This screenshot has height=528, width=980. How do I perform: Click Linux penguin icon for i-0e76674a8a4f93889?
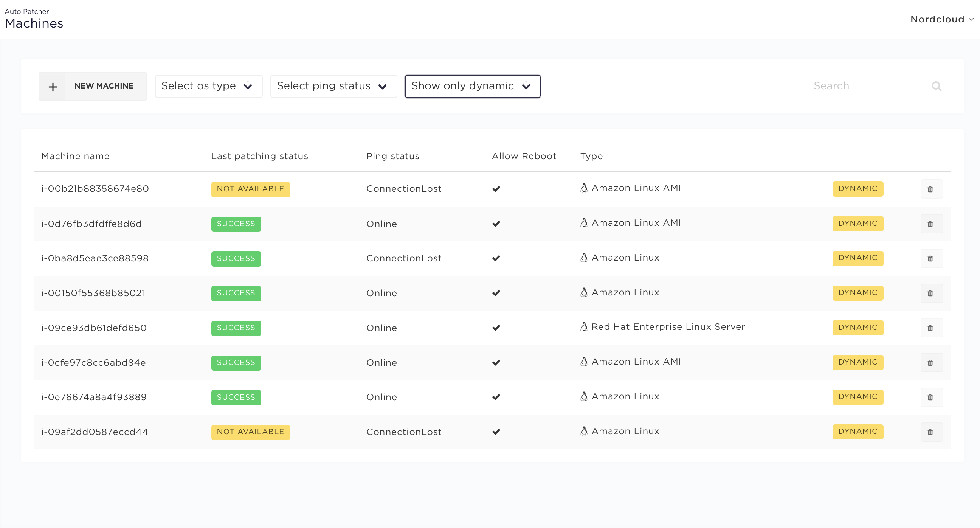click(x=584, y=396)
